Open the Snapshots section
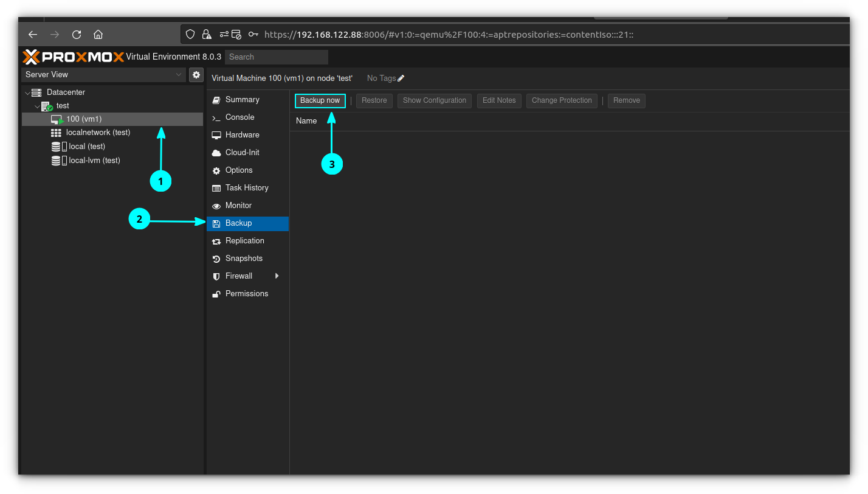 pyautogui.click(x=244, y=259)
